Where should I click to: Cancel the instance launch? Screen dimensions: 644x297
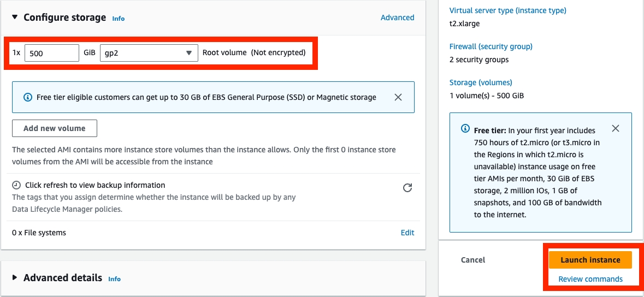click(473, 260)
